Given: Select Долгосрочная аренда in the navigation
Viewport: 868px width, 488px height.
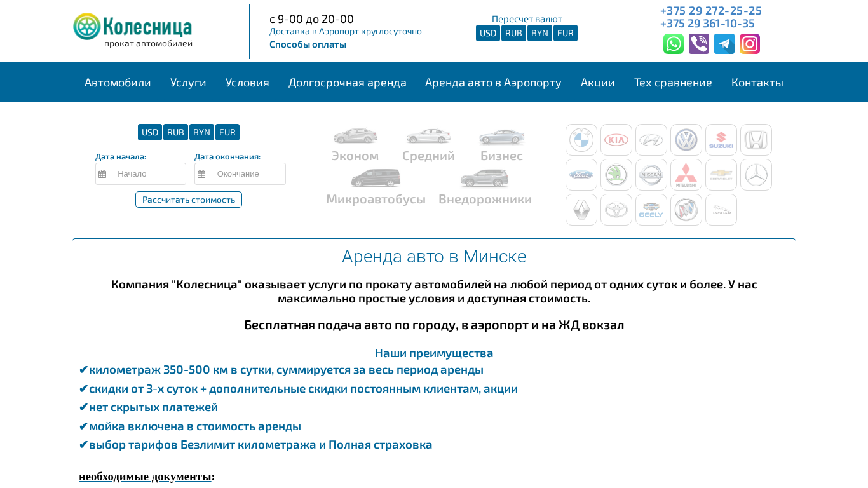Looking at the screenshot, I should coord(348,83).
